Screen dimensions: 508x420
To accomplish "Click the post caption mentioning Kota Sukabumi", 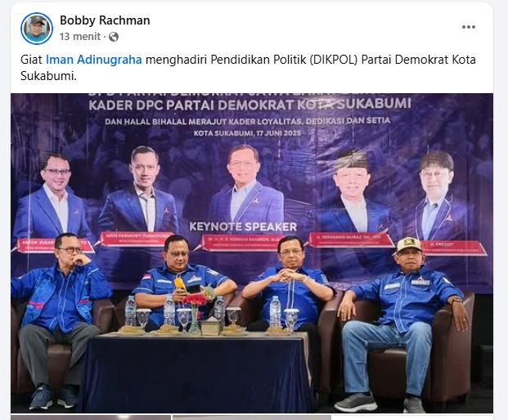I will (x=248, y=68).
